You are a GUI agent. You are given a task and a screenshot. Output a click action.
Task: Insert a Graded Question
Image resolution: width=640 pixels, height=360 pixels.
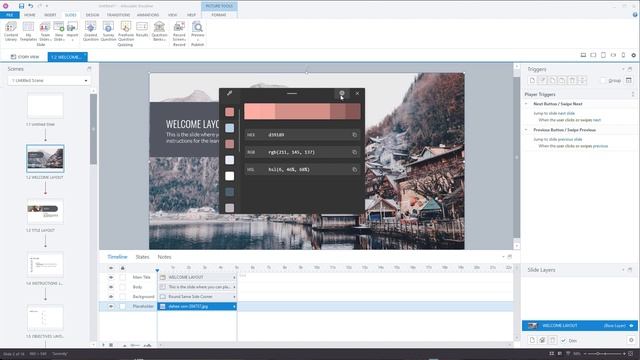[91, 31]
